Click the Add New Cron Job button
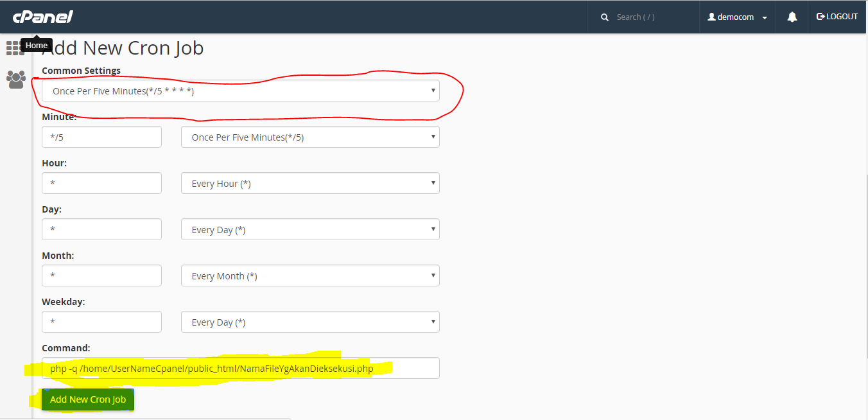 87,399
